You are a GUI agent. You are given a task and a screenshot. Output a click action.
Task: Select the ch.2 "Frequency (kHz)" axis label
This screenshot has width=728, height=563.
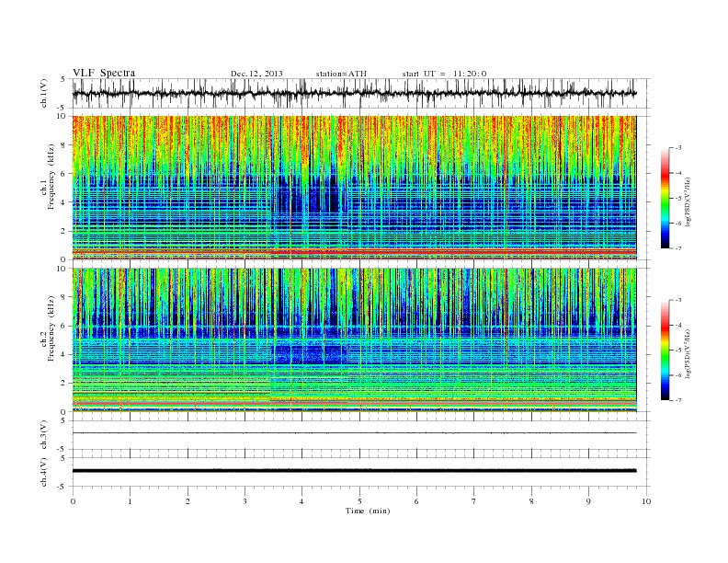point(51,328)
